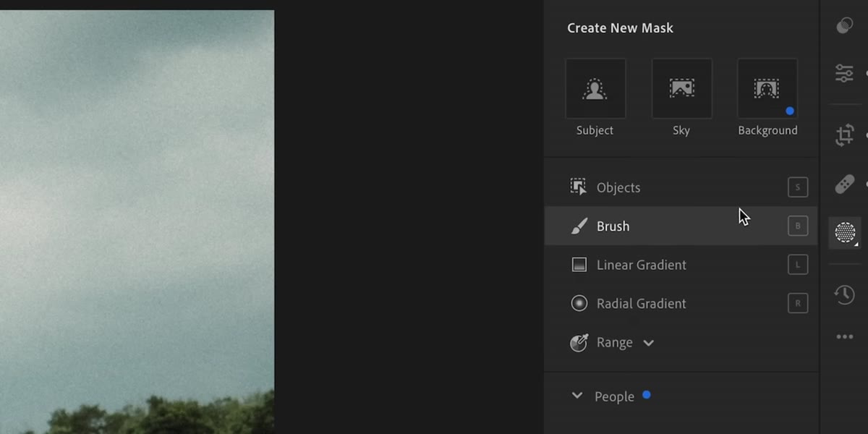Select the Healing bandage tool
This screenshot has height=434, width=868.
(x=844, y=184)
